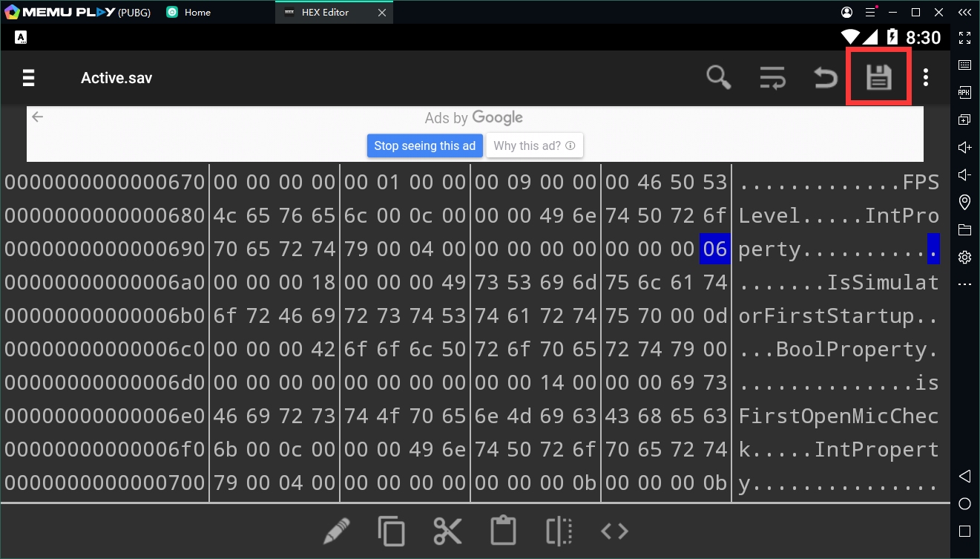Screen dimensions: 980x559
Task: Open the search magnifier tool
Action: tap(718, 77)
